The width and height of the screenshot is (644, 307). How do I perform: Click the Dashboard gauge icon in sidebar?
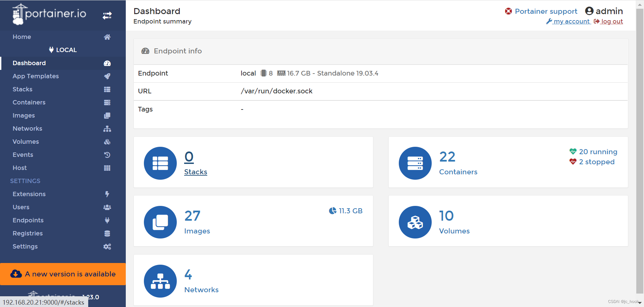point(107,63)
